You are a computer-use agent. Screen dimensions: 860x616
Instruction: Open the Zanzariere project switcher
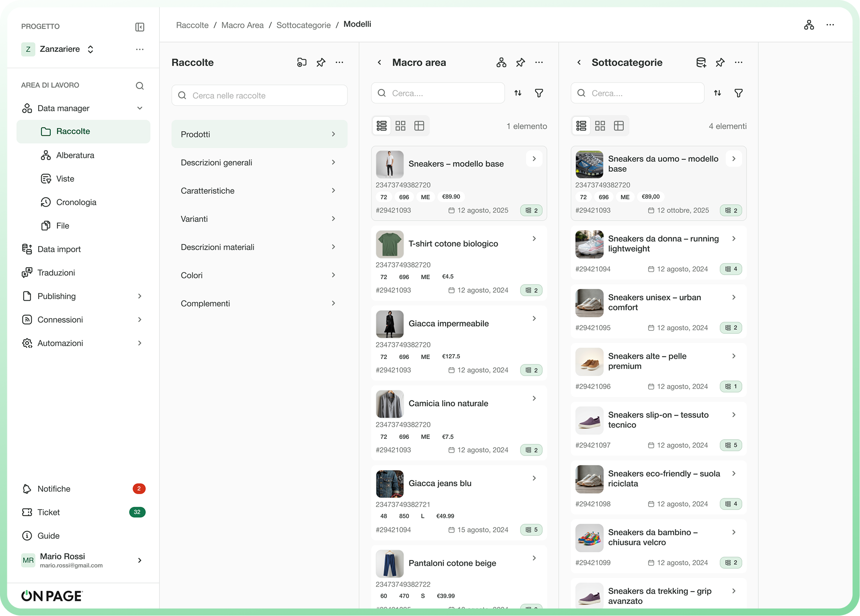point(90,49)
